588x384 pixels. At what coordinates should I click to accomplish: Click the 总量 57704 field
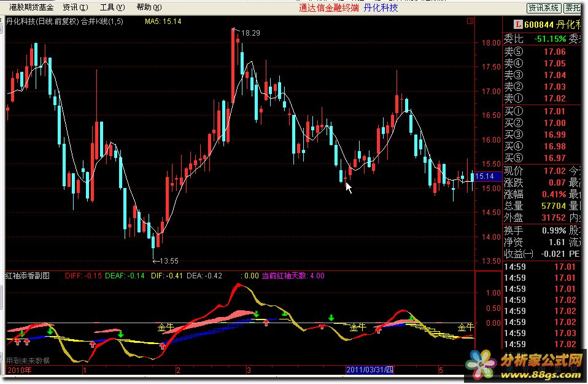[535, 206]
